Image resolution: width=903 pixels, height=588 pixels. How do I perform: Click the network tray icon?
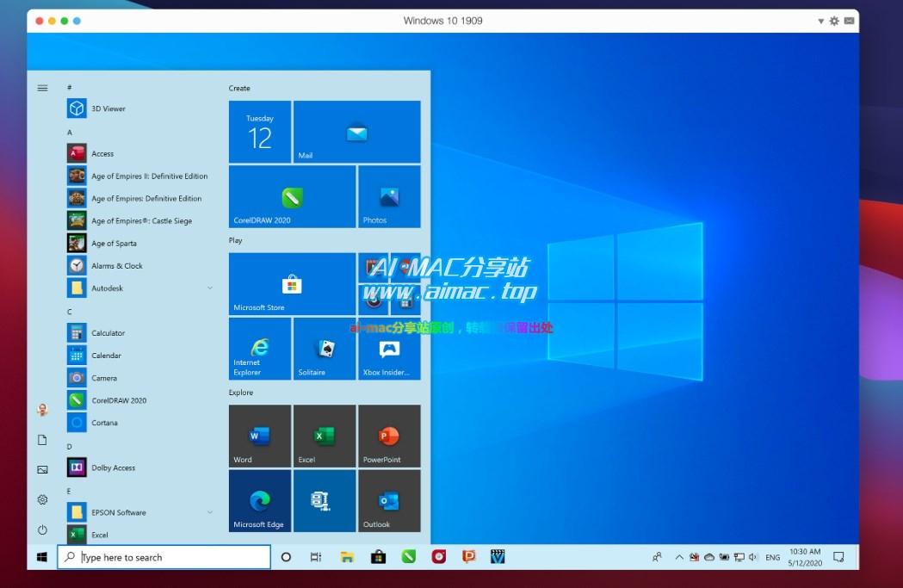pyautogui.click(x=739, y=557)
